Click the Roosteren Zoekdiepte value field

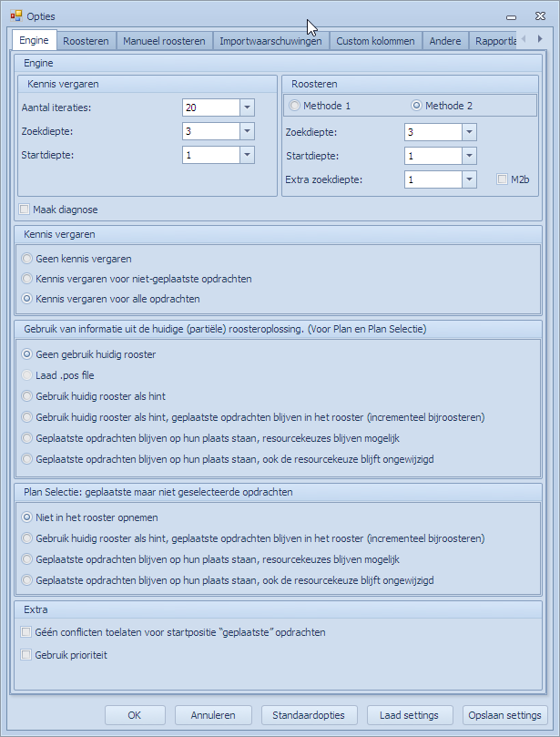[433, 132]
